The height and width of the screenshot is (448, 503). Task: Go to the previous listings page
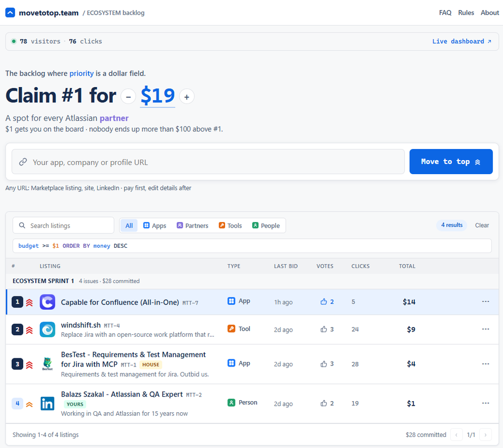click(x=457, y=435)
